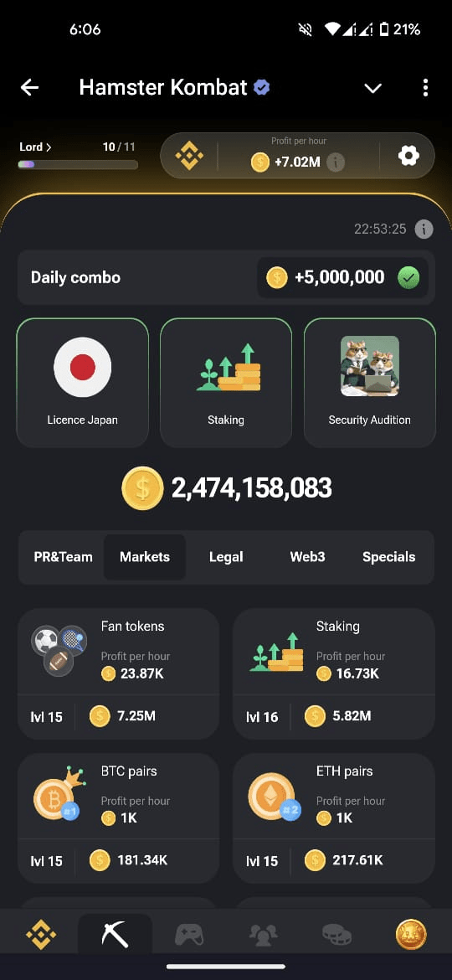Open settings gear icon
Screen dimensions: 452x980
click(408, 156)
